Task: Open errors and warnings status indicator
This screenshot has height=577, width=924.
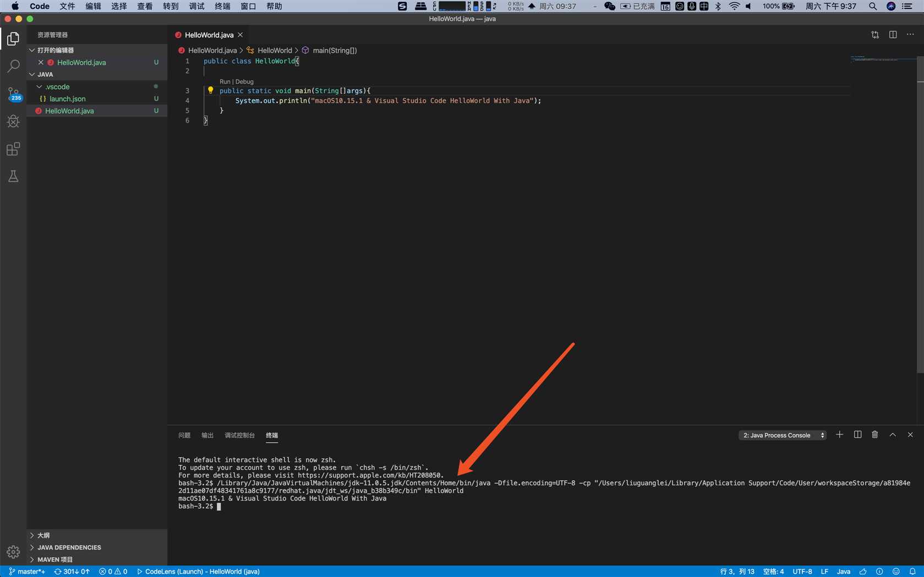Action: (113, 571)
